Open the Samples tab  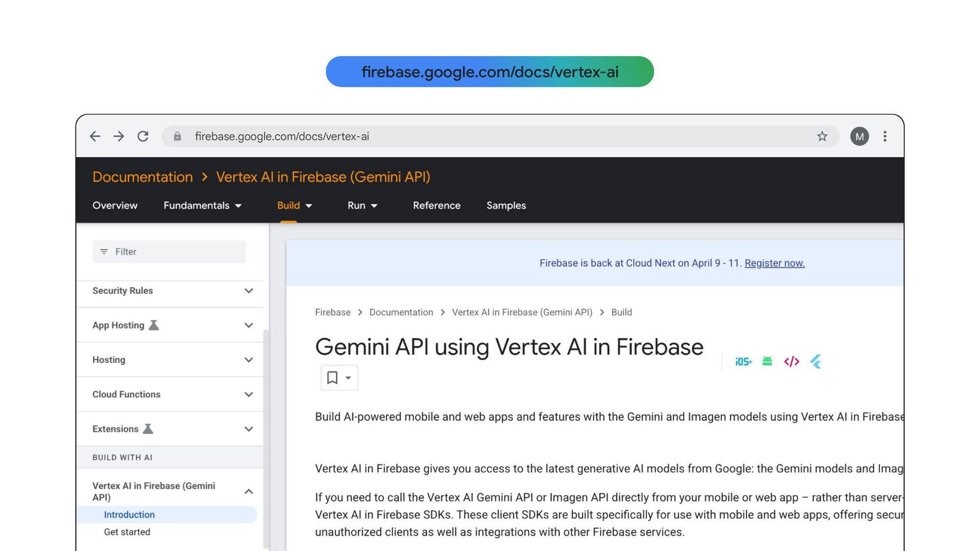pos(506,206)
